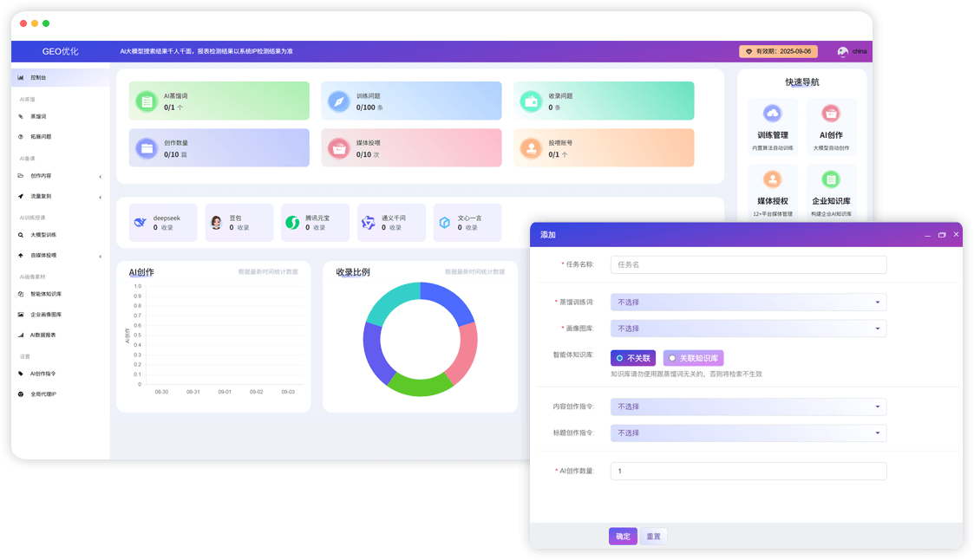974x560 pixels.
Task: Click the 确定 confirm button
Action: pyautogui.click(x=623, y=537)
